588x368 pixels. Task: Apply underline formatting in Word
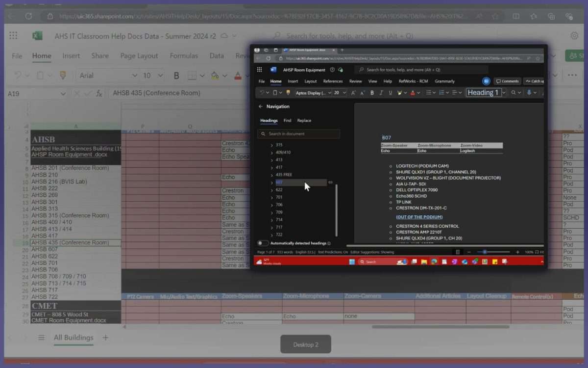[x=390, y=93]
